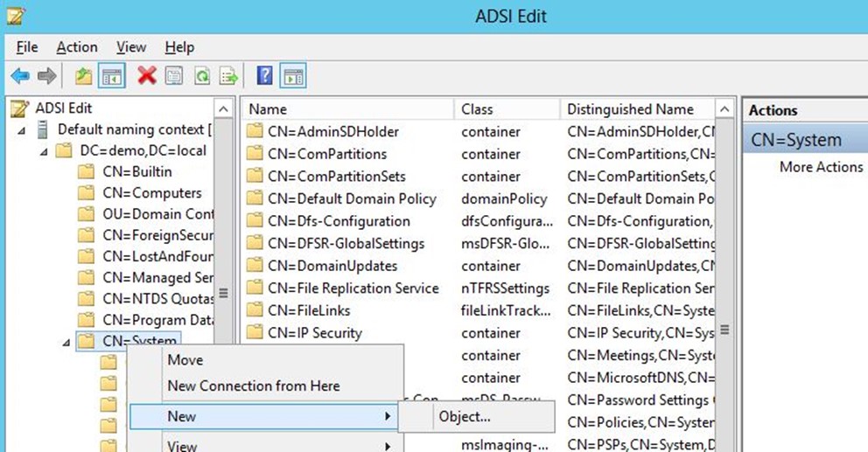Sort by Distinguished Name column header
This screenshot has width=868, height=452.
pos(637,109)
